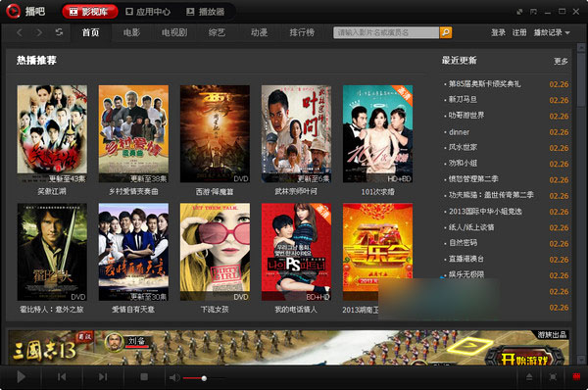
Task: Open the 综艺 category
Action: [217, 32]
